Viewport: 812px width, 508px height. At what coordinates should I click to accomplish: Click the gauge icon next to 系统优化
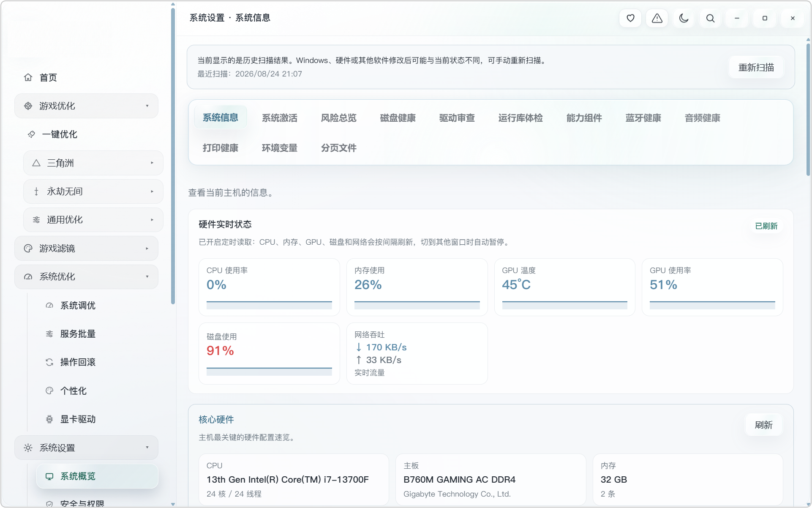click(x=28, y=277)
